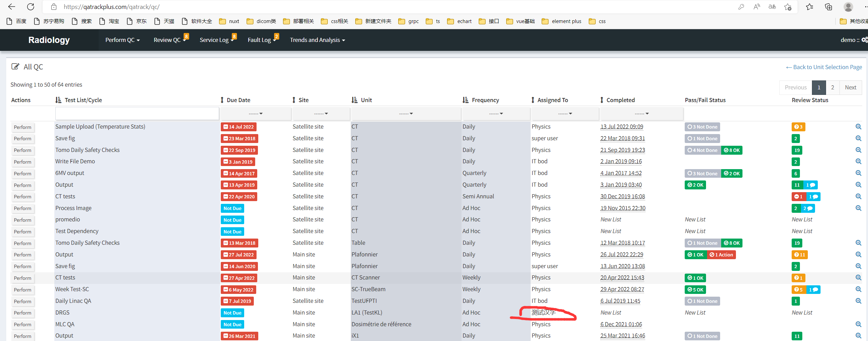868x341 pixels.
Task: Click the Test List/Cycle filter input field
Action: point(137,113)
